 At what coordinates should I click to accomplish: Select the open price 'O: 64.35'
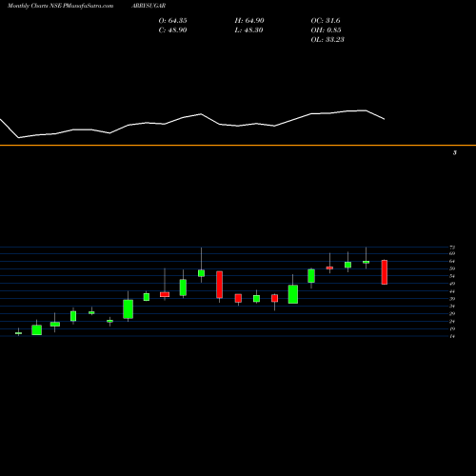(172, 21)
